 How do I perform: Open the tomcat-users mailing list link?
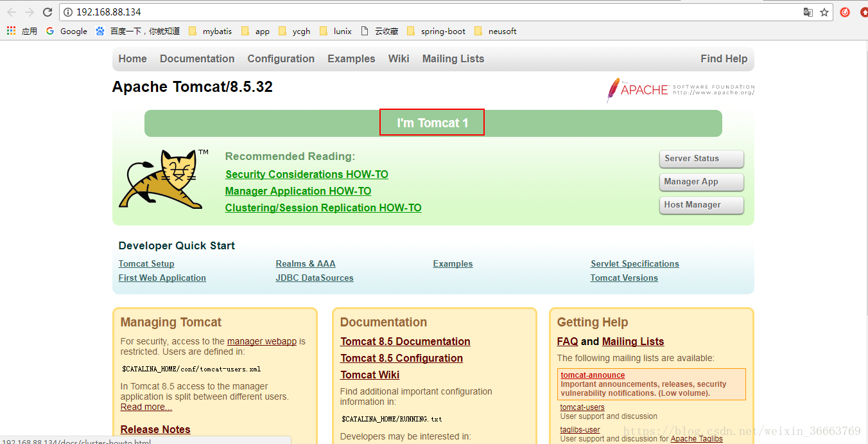(582, 407)
